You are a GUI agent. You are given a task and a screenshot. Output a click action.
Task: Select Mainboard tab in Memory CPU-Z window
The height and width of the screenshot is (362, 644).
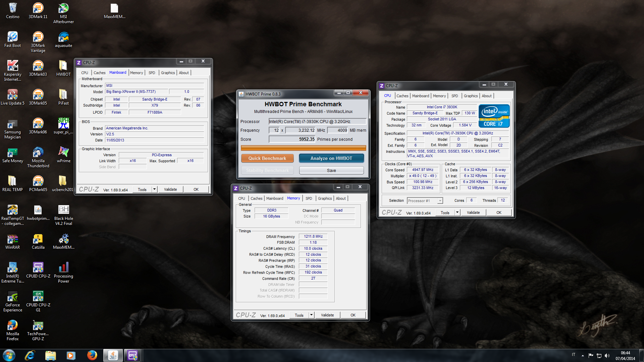(x=274, y=198)
